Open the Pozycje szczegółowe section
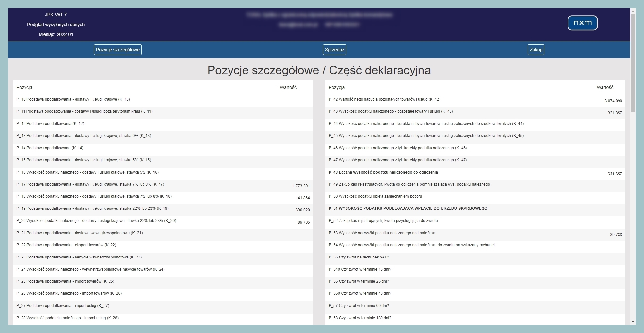The image size is (644, 333). (x=118, y=50)
